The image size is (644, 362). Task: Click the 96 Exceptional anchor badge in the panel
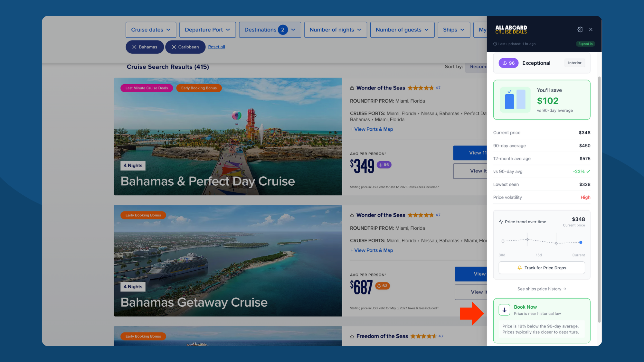(x=508, y=63)
